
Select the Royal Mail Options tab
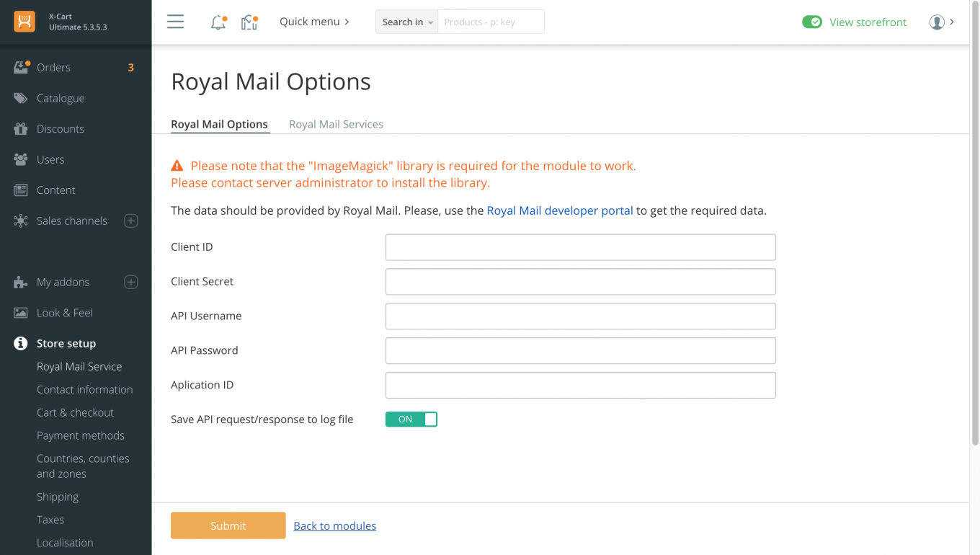(x=219, y=124)
